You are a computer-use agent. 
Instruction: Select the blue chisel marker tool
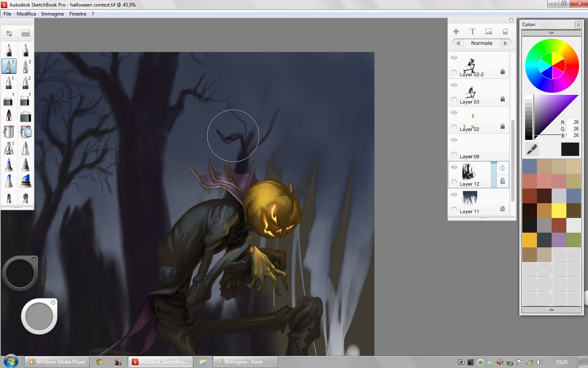pos(9,181)
